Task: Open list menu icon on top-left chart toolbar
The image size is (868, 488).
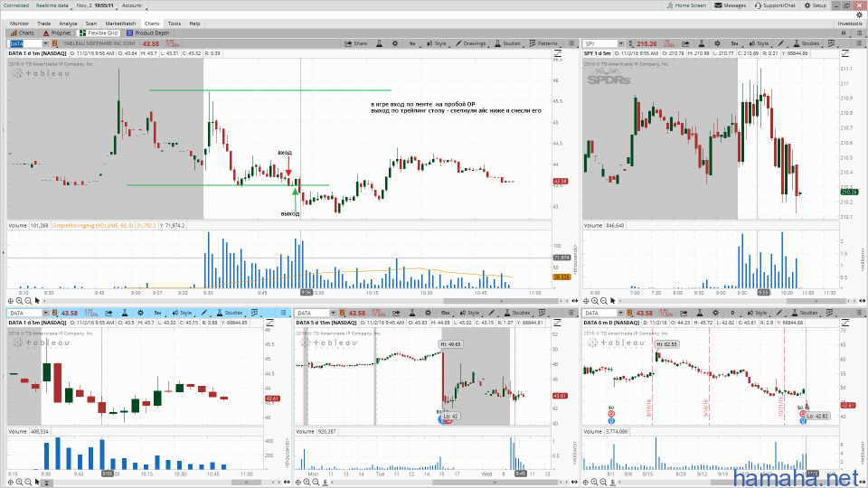Action: (571, 43)
